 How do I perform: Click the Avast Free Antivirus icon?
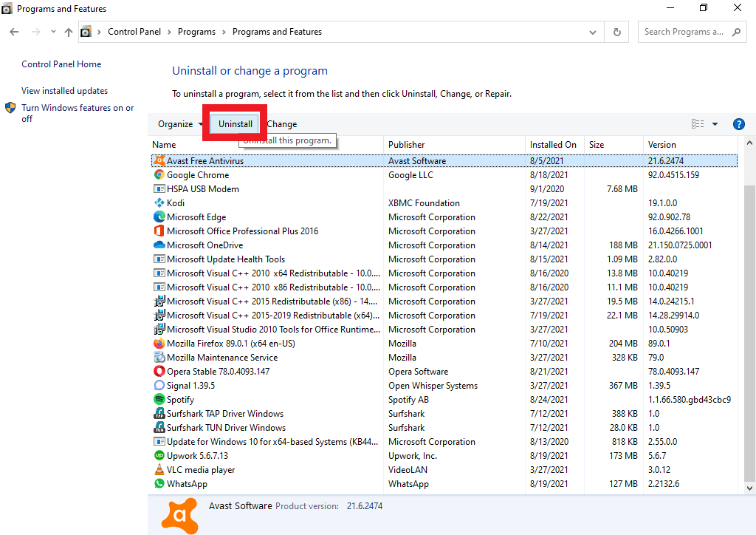point(159,161)
